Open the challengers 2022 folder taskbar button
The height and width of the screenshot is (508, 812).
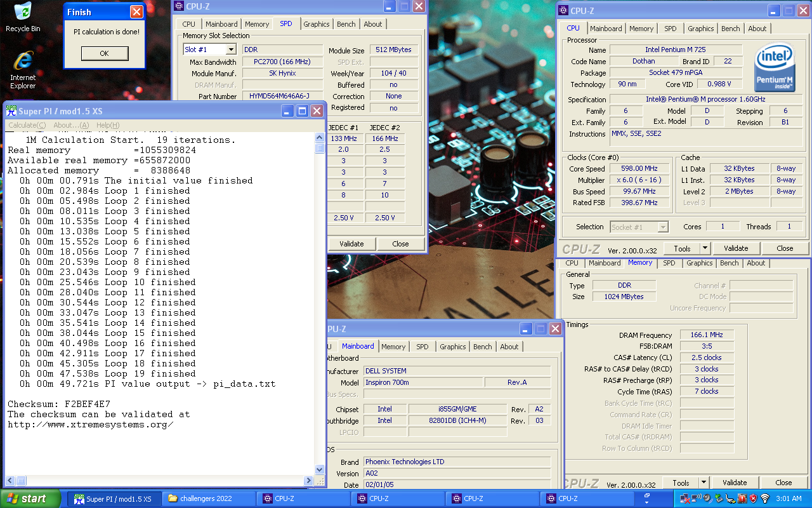pos(209,498)
